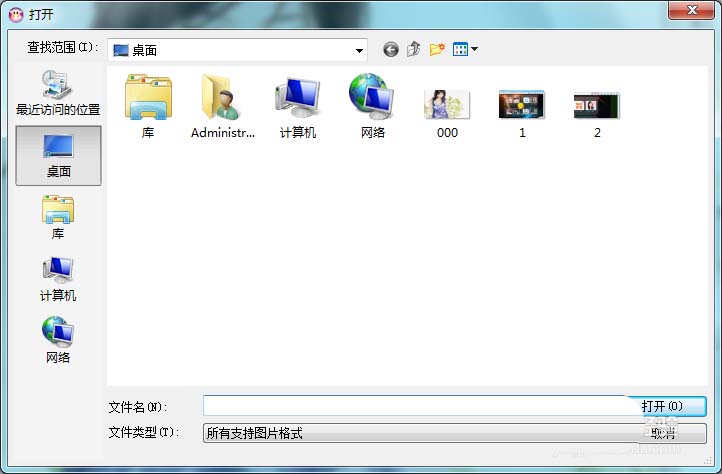The width and height of the screenshot is (722, 474).
Task: Click the application icon in title bar
Action: pos(16,15)
